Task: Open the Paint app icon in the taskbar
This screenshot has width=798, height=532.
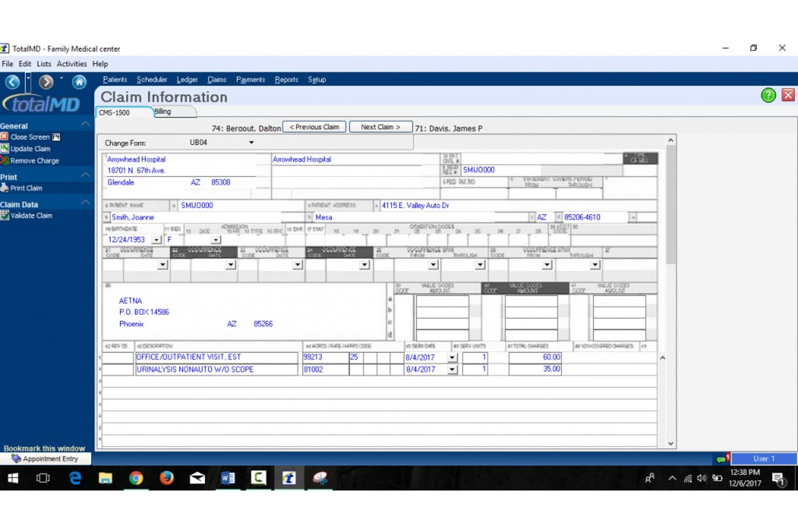Action: pos(320,478)
